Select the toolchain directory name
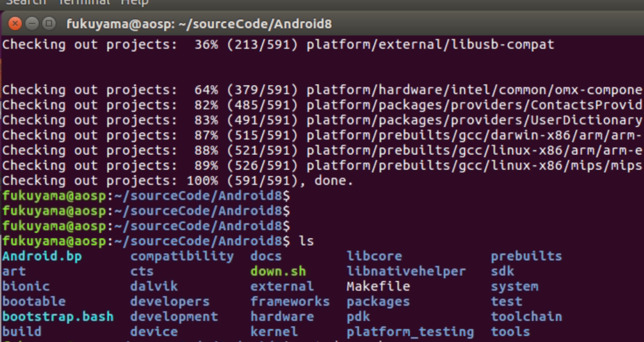The image size is (644, 342). click(526, 317)
